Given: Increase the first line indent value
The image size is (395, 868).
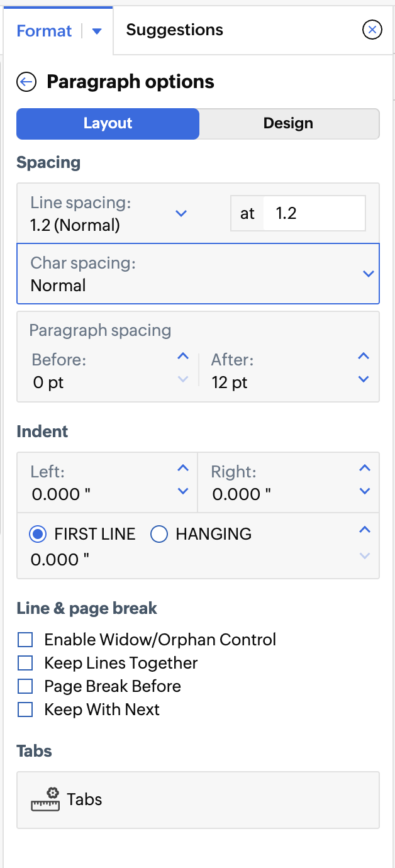Looking at the screenshot, I should point(365,530).
